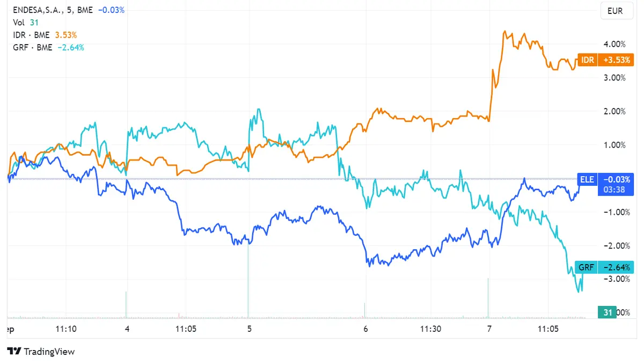Select the orange +3.53% change badge
The image size is (644, 364).
pyautogui.click(x=616, y=60)
